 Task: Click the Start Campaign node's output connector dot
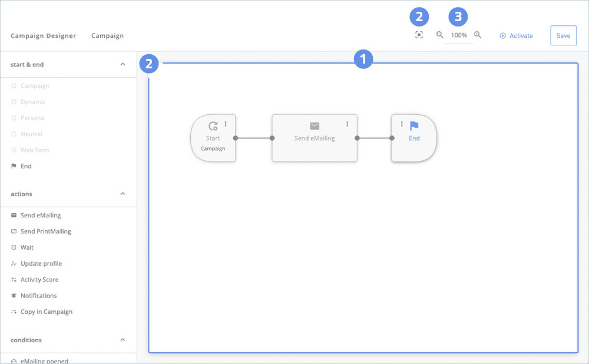click(235, 138)
